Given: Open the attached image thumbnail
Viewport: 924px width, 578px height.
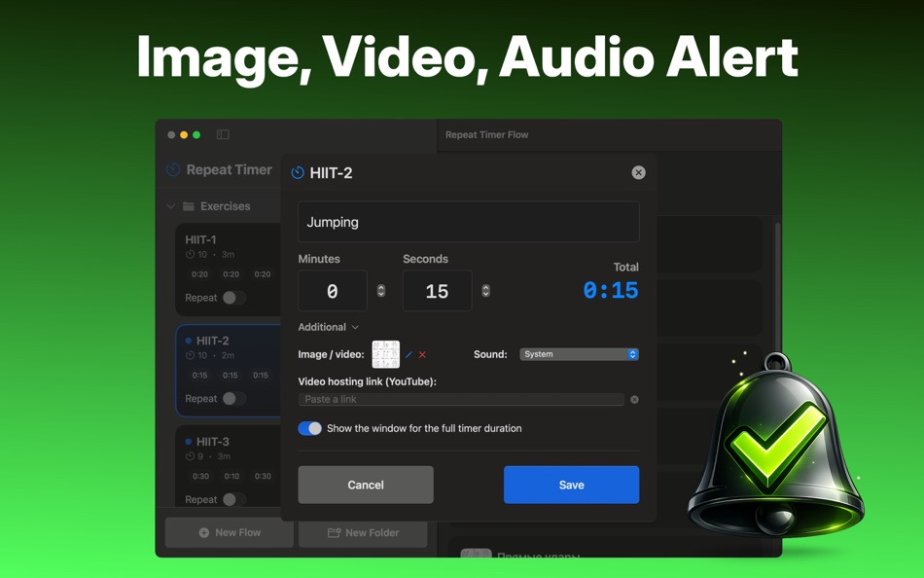Looking at the screenshot, I should tap(386, 354).
